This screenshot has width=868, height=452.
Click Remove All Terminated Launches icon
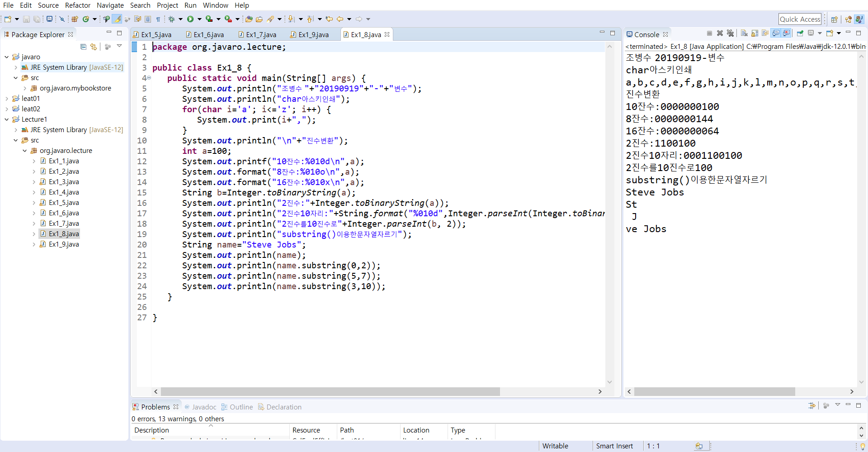point(730,33)
